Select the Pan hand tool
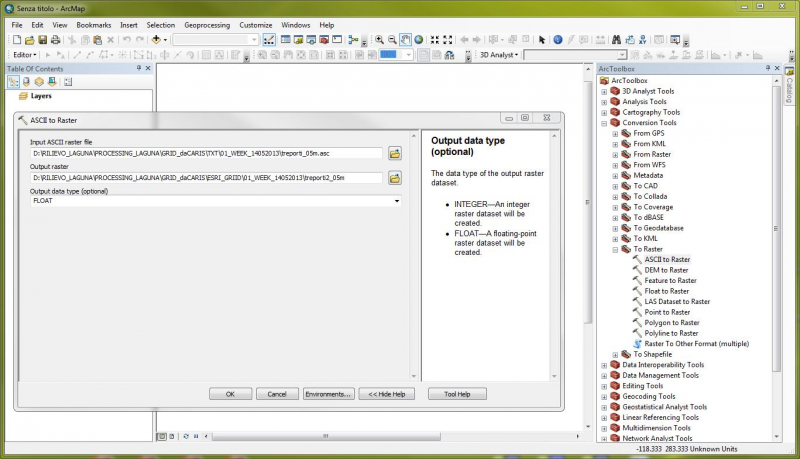The image size is (800, 459). (406, 40)
